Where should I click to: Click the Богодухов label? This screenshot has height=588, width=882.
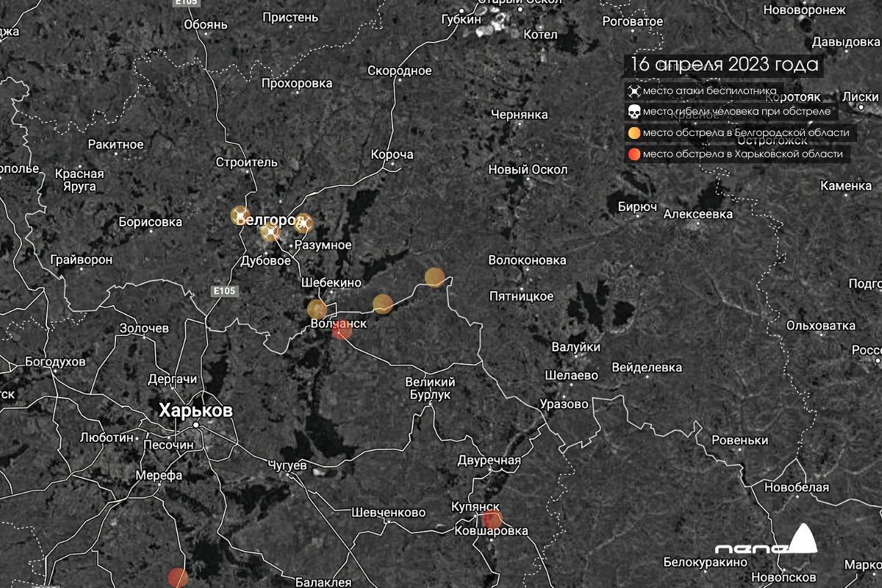(x=55, y=362)
